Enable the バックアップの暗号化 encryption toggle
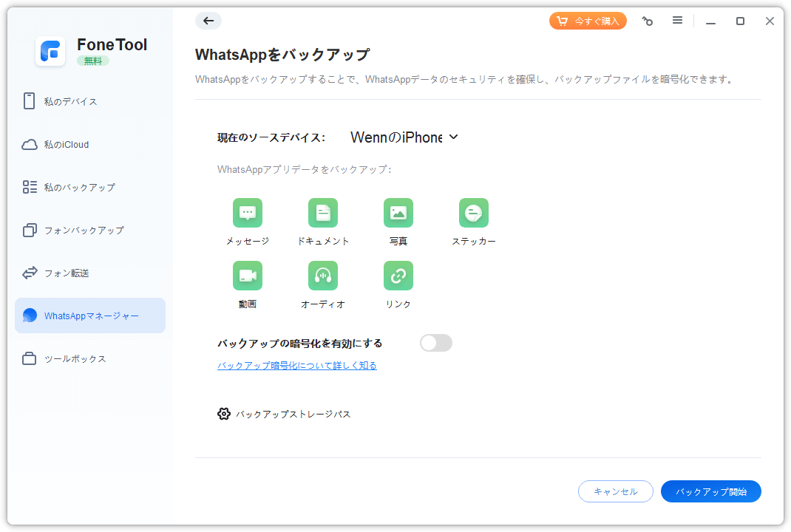 point(435,343)
